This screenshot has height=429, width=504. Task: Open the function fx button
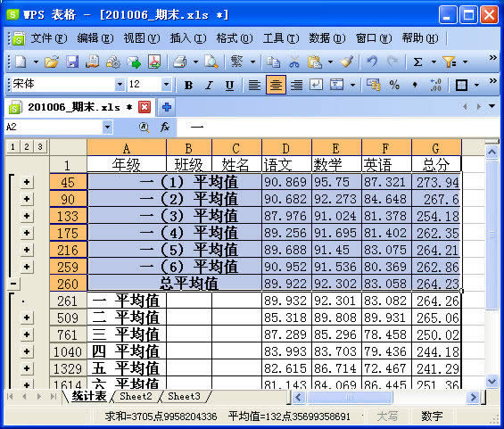pos(164,128)
